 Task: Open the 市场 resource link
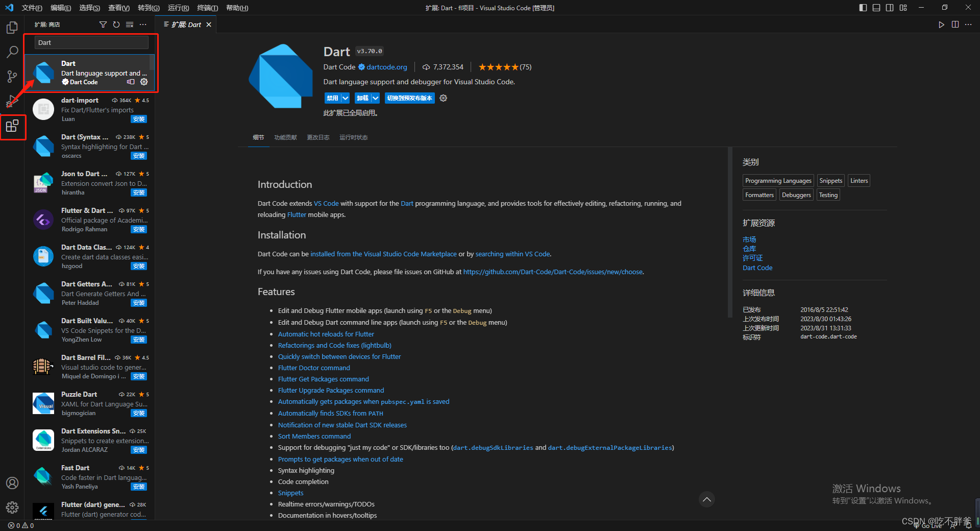click(x=749, y=239)
